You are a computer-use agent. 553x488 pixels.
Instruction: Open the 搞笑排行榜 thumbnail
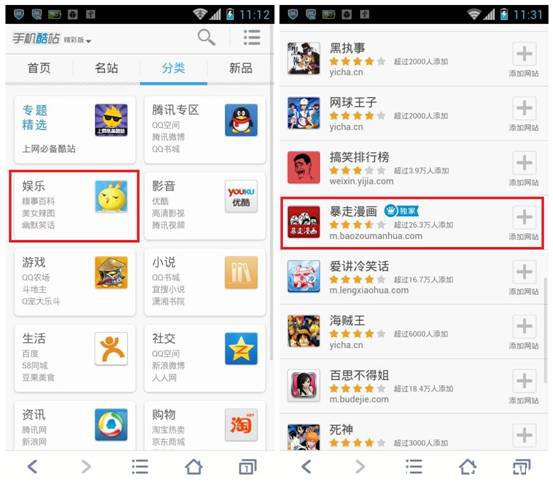pyautogui.click(x=304, y=167)
